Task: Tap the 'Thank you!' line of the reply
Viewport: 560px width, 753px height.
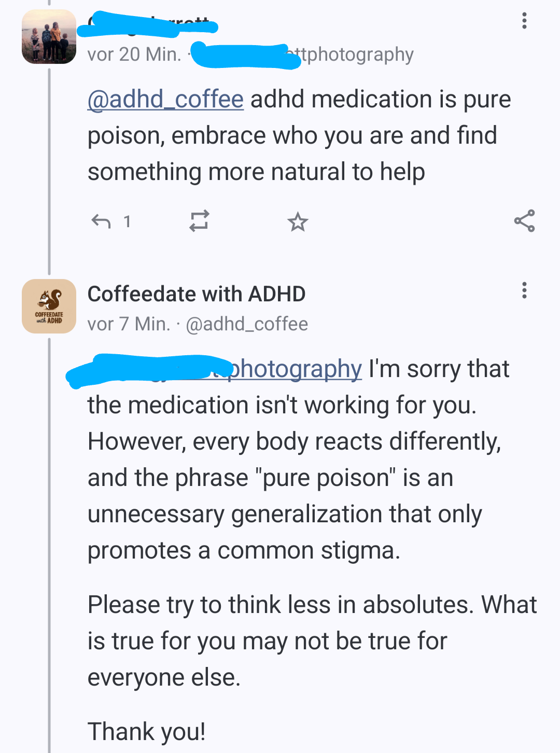Action: (147, 731)
